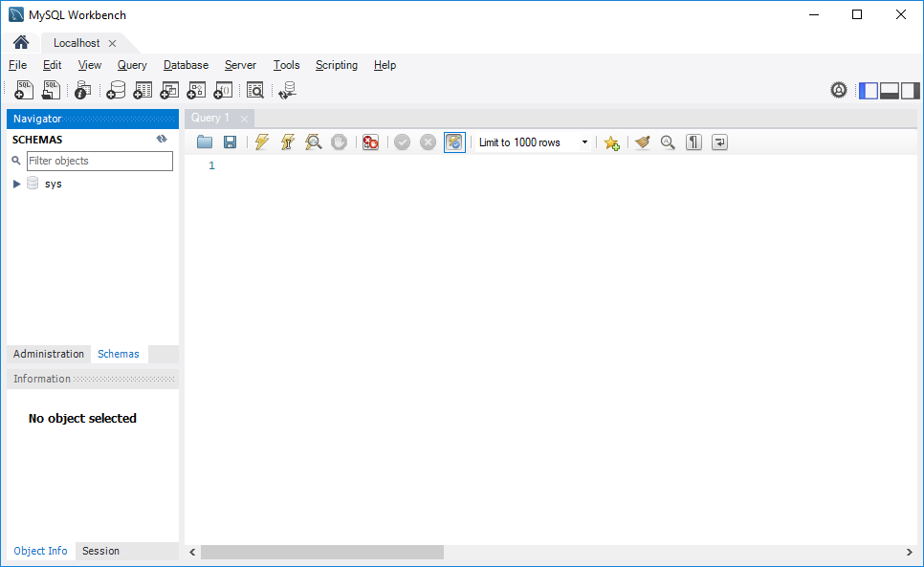Open the View menu
This screenshot has height=567, width=924.
point(90,65)
